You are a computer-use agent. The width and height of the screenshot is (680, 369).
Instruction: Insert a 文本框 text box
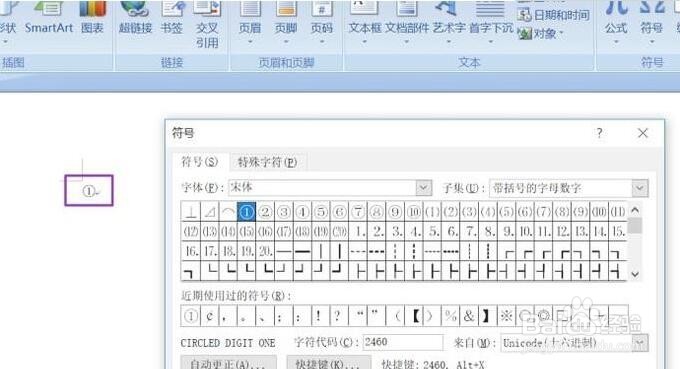[x=365, y=22]
